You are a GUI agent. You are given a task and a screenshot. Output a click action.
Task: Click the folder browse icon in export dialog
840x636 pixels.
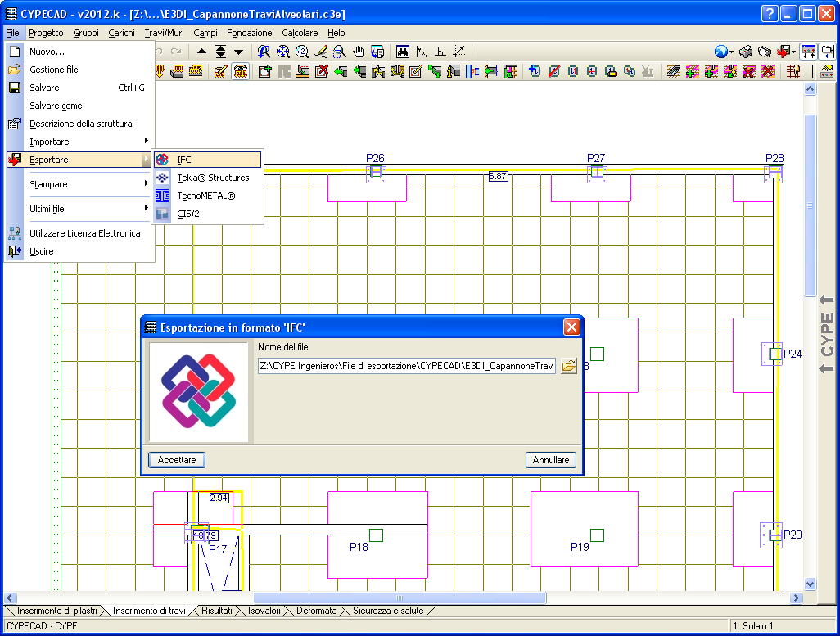click(x=568, y=366)
